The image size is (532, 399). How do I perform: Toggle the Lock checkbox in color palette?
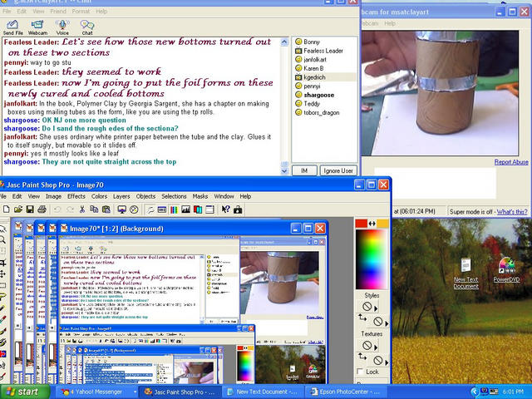click(360, 372)
